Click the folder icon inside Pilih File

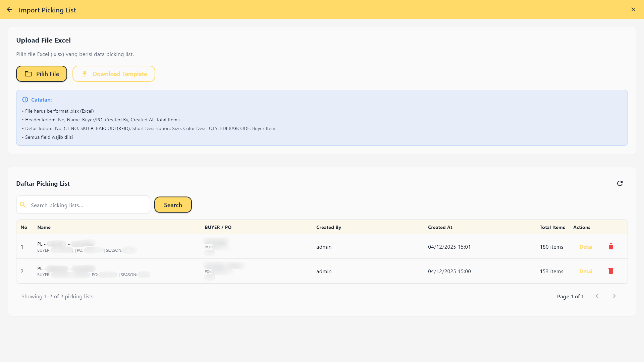[29, 74]
